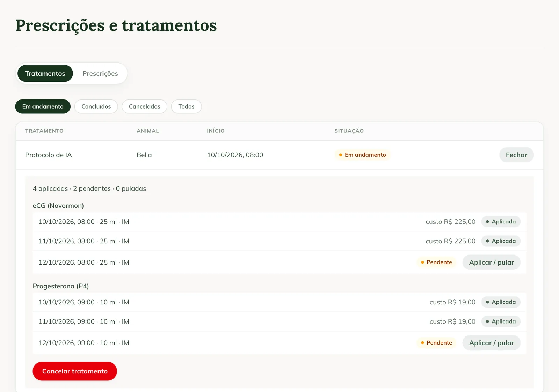The image size is (559, 392).
Task: Click the Prescrições e tratamentos page title
Action: point(116,25)
